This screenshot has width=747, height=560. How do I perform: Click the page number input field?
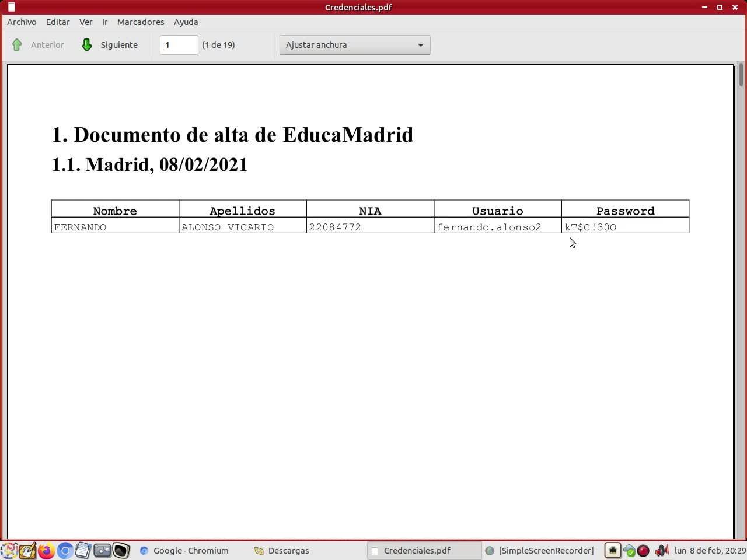179,45
